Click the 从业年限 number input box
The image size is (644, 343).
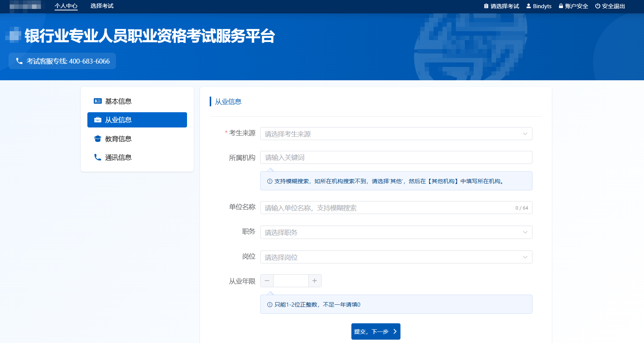(x=291, y=281)
